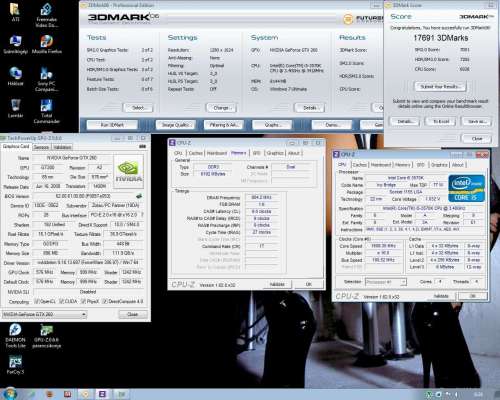Viewport: 500px width, 400px height.
Task: Click Select button under Tests
Action: (x=138, y=108)
